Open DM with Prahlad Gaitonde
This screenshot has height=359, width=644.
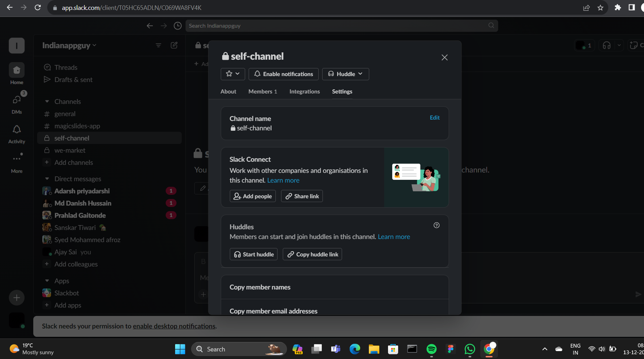click(x=109, y=215)
